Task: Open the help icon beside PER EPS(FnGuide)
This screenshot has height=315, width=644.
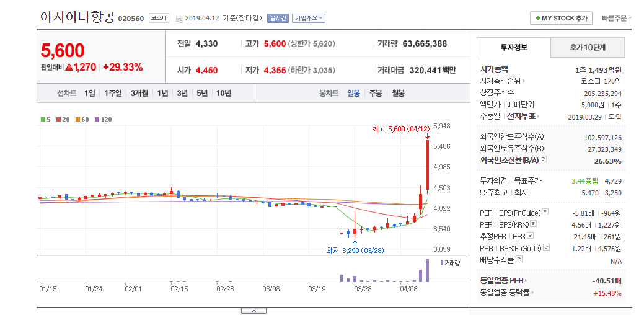Action: coord(545,212)
